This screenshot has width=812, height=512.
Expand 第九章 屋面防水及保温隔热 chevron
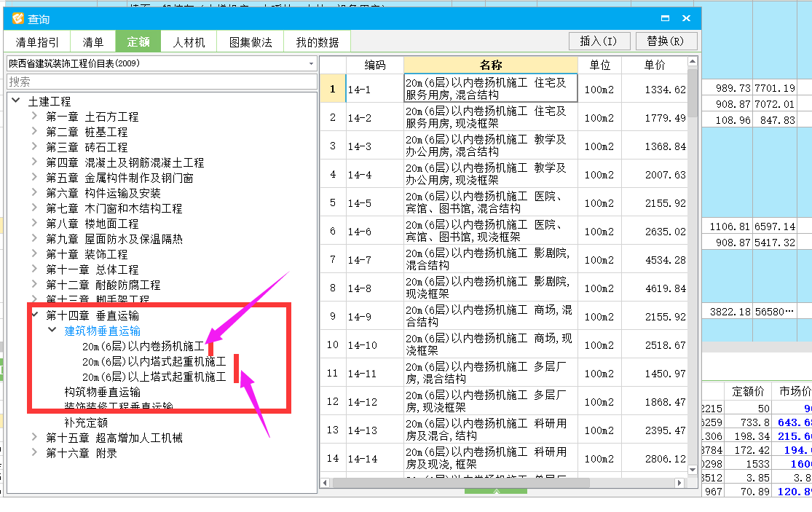click(35, 238)
